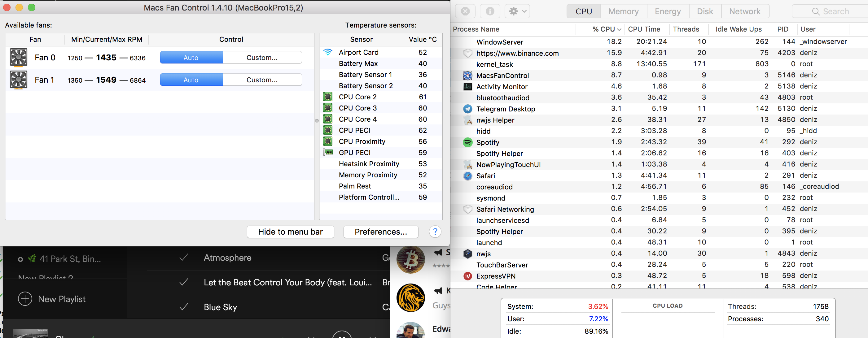Switch to the Memory tab
This screenshot has height=338, width=868.
(623, 11)
